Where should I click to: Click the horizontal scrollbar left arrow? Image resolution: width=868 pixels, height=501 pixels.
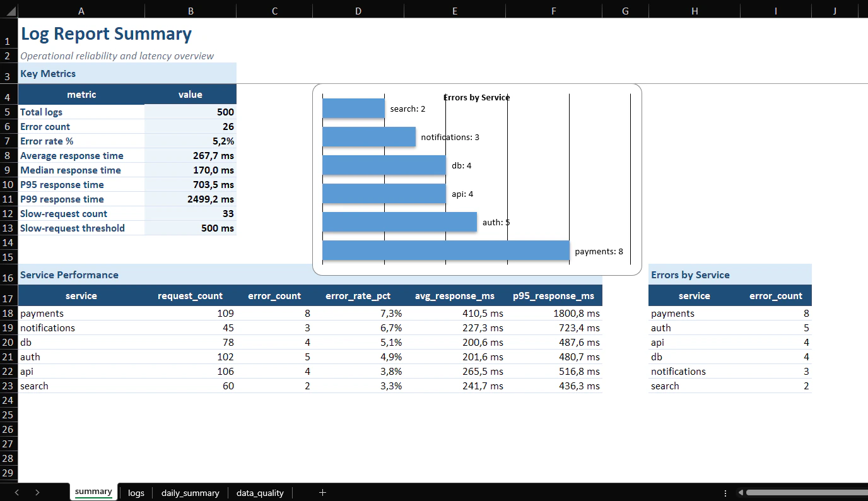pyautogui.click(x=741, y=493)
